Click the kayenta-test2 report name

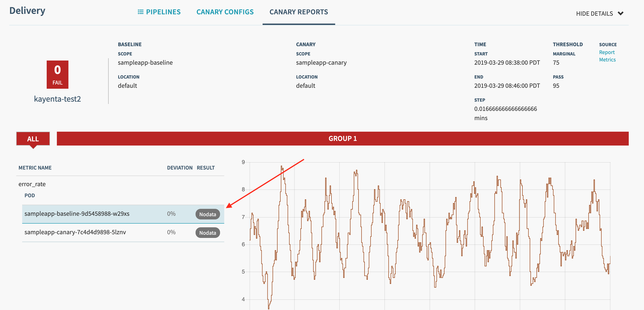click(57, 99)
